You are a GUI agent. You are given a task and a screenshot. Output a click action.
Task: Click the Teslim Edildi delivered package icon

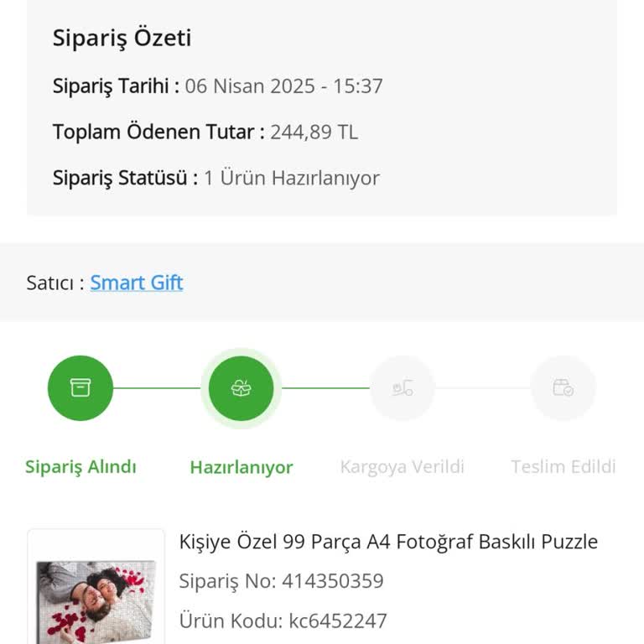[563, 388]
